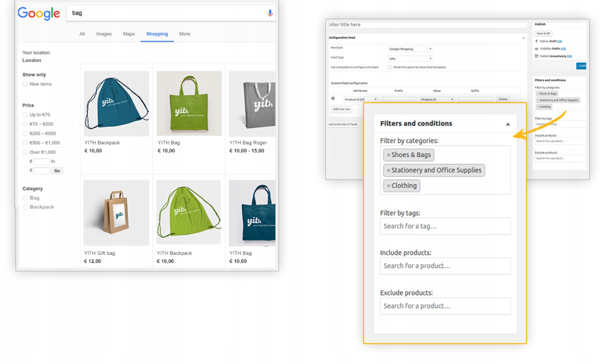Remove the Shoes & Bags category tag
Screen dimensions: 605x364
point(388,155)
